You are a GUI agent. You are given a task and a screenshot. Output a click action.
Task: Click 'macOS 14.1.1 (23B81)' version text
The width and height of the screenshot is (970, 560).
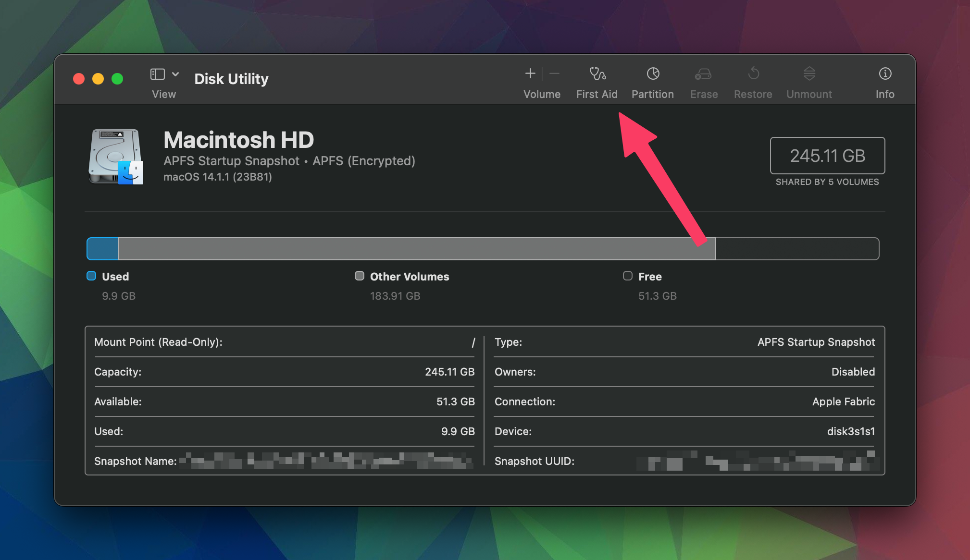coord(218,177)
